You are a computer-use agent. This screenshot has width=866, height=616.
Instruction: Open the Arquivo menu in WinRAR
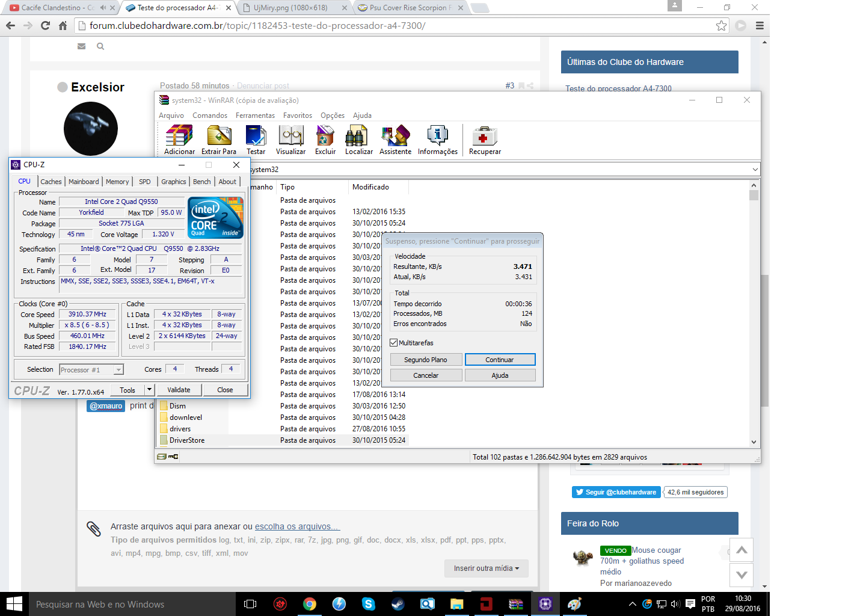tap(171, 115)
